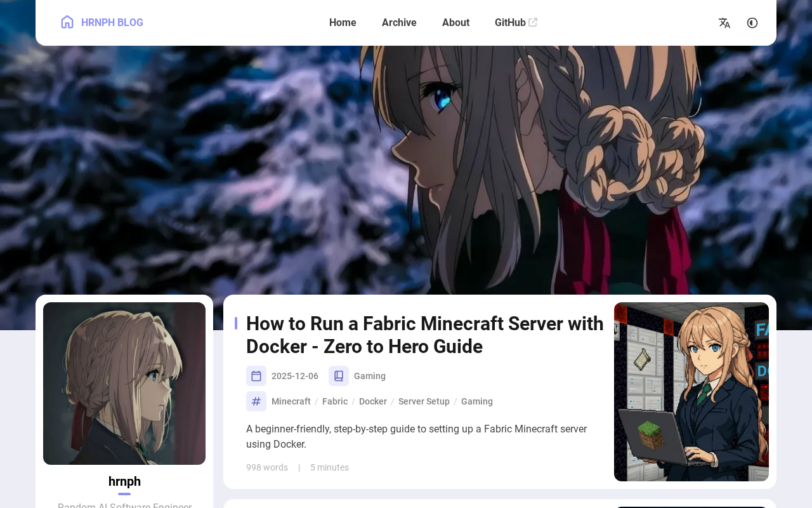Click the book category icon beside Gaming
Screen dimensions: 812x508
[x=339, y=376]
